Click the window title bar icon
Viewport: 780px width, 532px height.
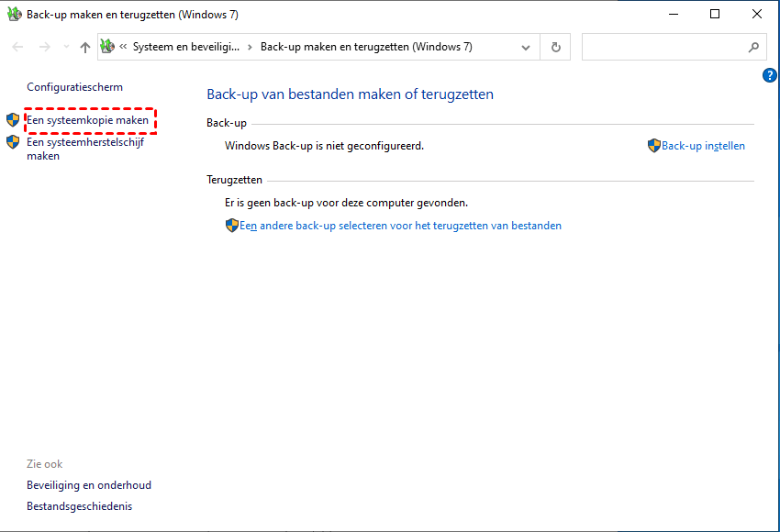[15, 14]
